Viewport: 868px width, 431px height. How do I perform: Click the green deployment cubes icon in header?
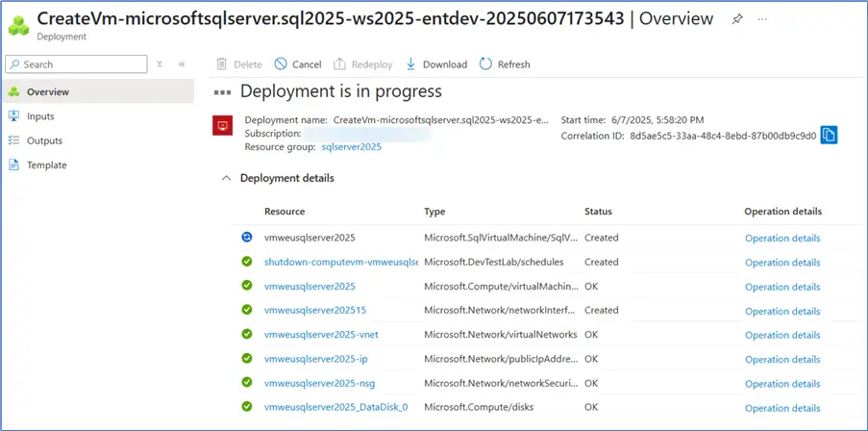pos(18,25)
